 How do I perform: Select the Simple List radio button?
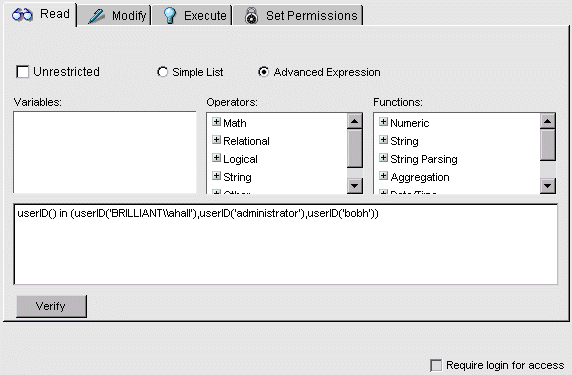click(162, 72)
